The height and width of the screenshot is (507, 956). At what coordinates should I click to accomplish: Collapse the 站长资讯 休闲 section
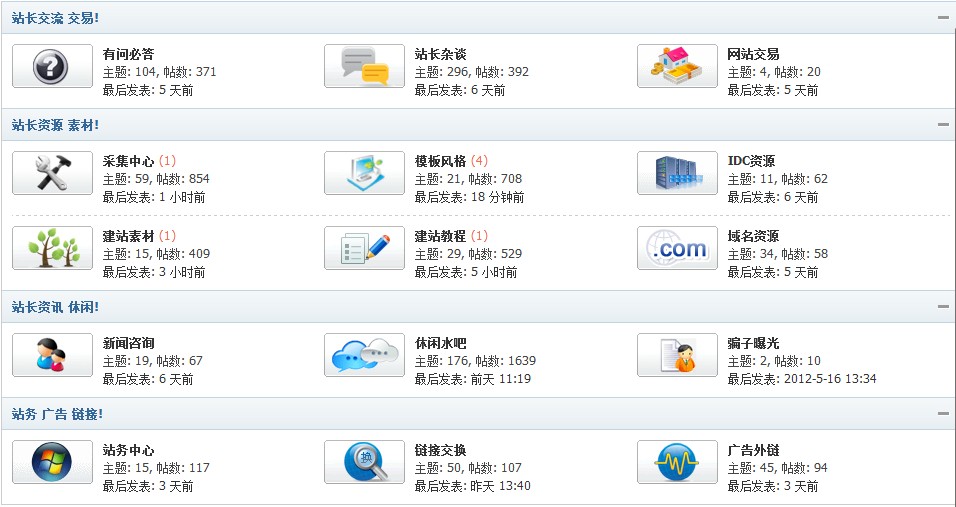[942, 307]
